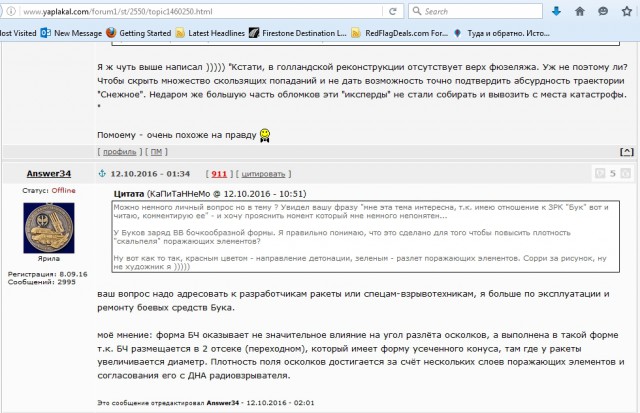Open Answer34 user profile name link
This screenshot has height=413, width=640.
[x=49, y=173]
